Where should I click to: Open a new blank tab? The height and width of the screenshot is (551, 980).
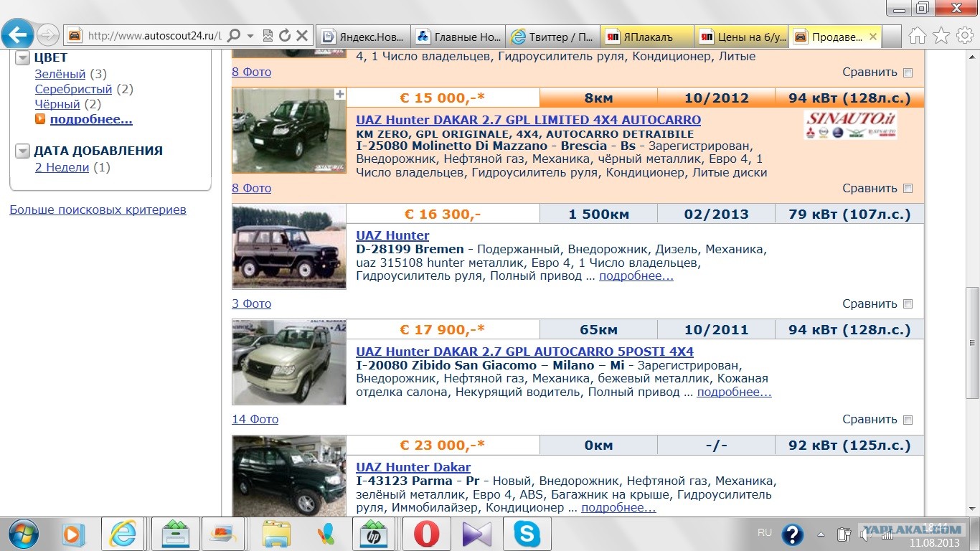(892, 37)
